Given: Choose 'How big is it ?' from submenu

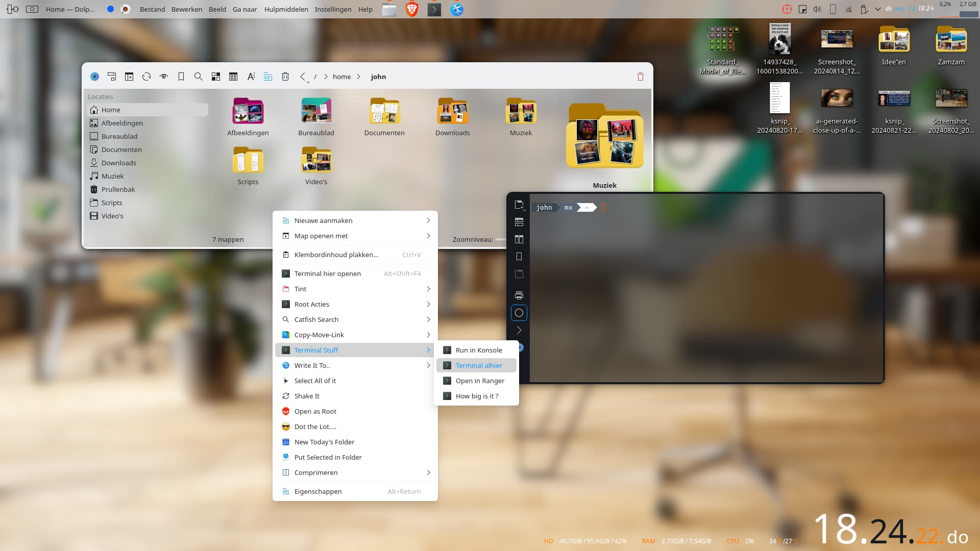Looking at the screenshot, I should [x=476, y=396].
